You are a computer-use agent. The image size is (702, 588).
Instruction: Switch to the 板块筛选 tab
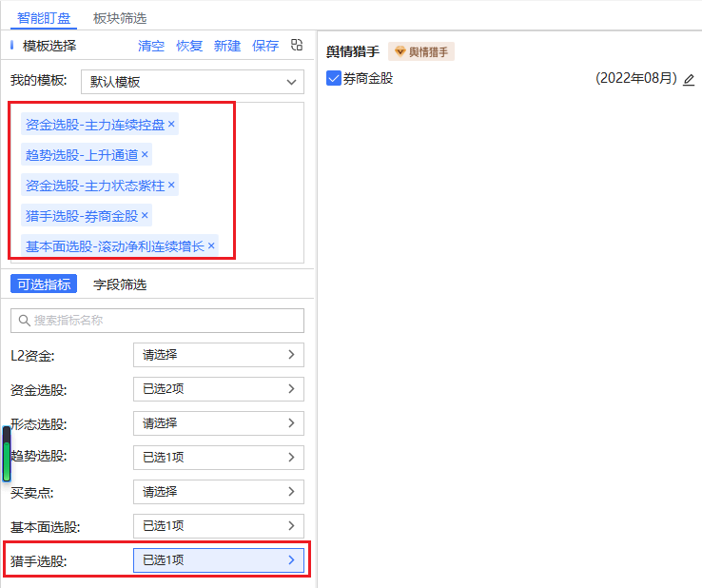120,18
